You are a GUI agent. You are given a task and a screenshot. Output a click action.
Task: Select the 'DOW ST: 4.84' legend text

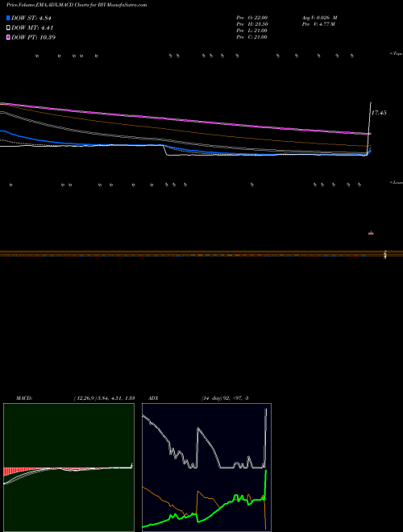pyautogui.click(x=31, y=18)
